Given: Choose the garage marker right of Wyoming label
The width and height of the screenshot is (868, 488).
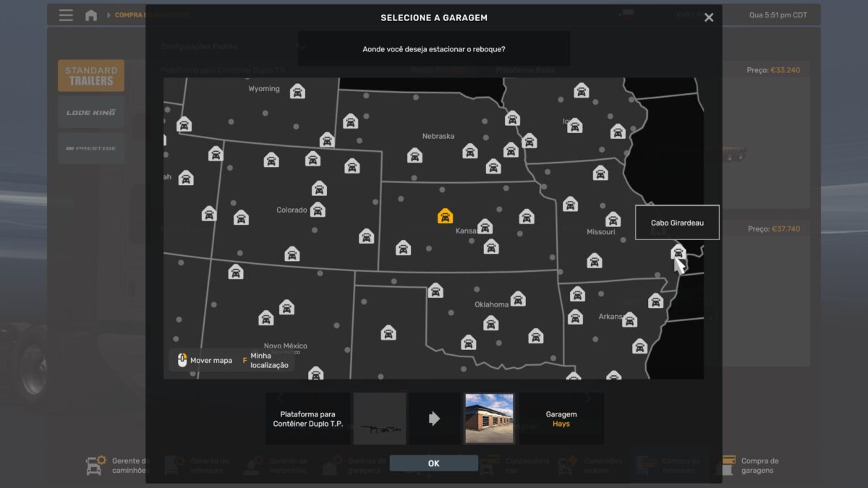Looking at the screenshot, I should (297, 91).
